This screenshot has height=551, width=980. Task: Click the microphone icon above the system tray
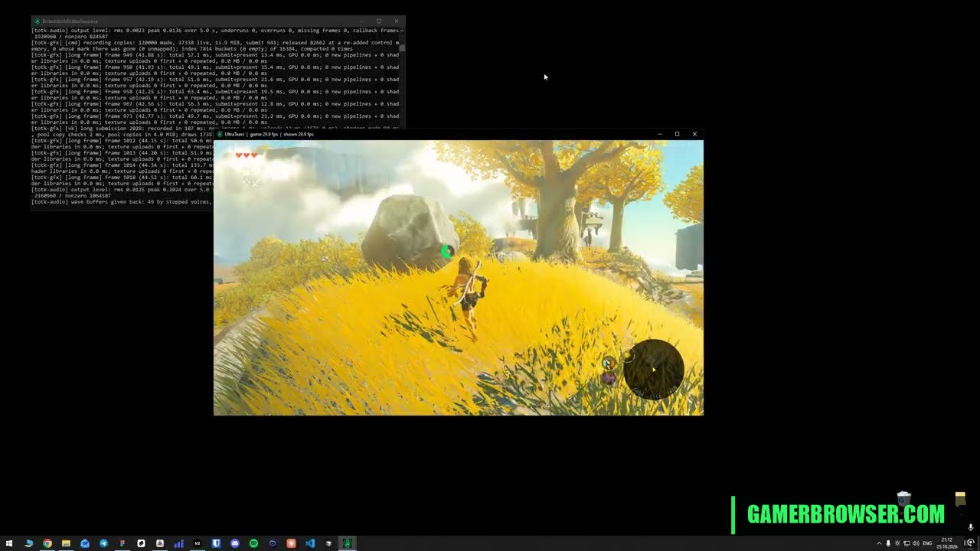(971, 527)
